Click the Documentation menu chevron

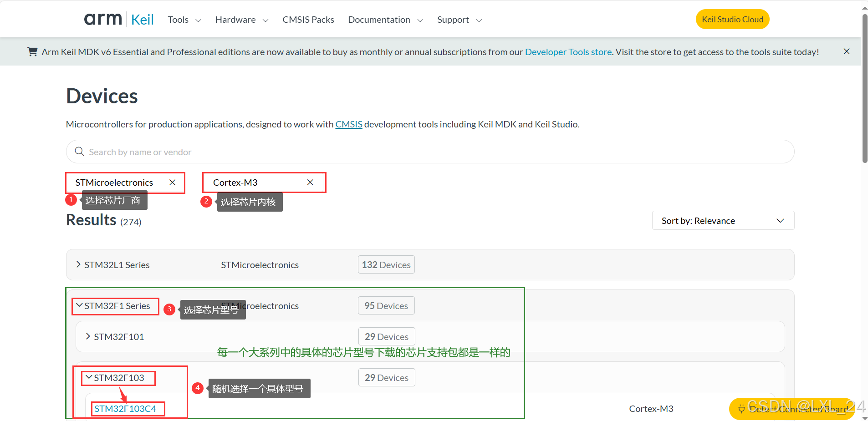(420, 20)
